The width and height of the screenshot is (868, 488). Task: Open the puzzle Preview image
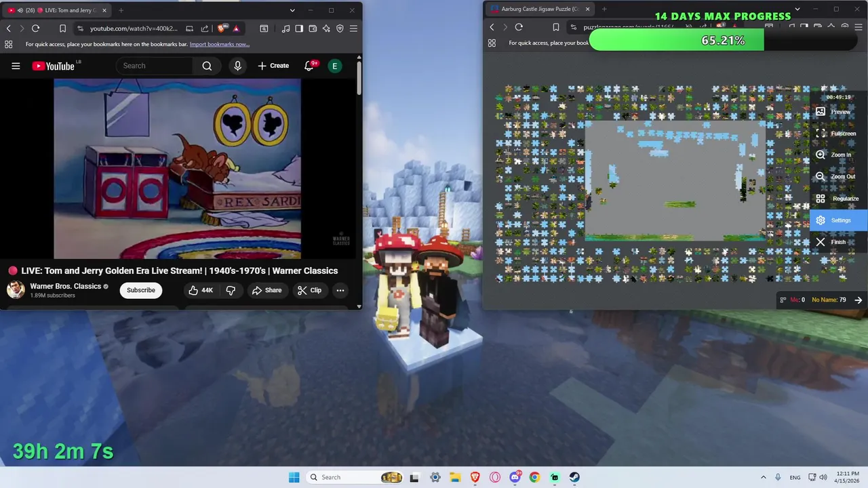coord(839,112)
